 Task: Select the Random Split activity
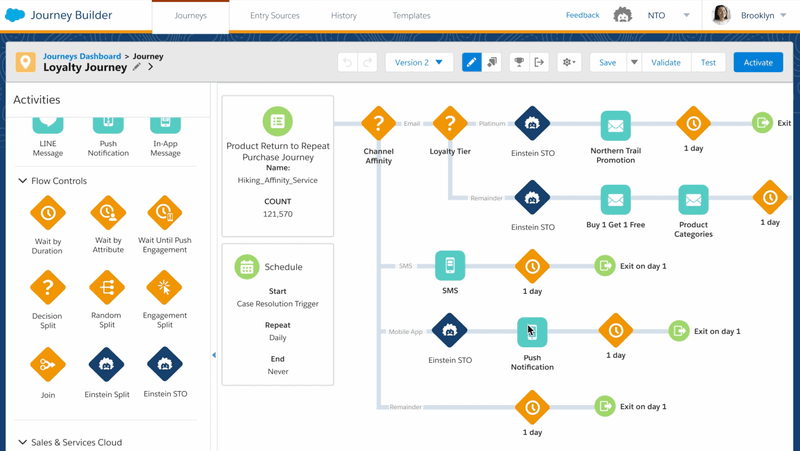(107, 288)
